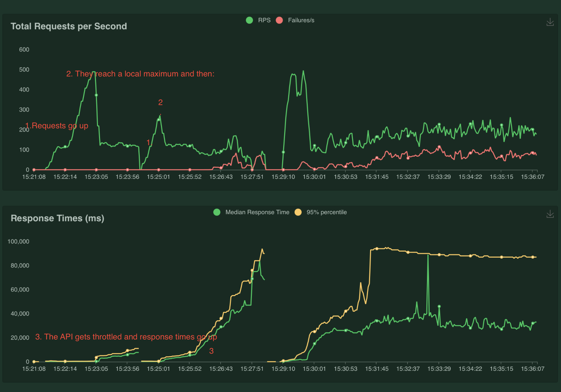This screenshot has height=392, width=561.
Task: Click 15:26:43 tick on the requests chart axis
Action: coord(221,177)
